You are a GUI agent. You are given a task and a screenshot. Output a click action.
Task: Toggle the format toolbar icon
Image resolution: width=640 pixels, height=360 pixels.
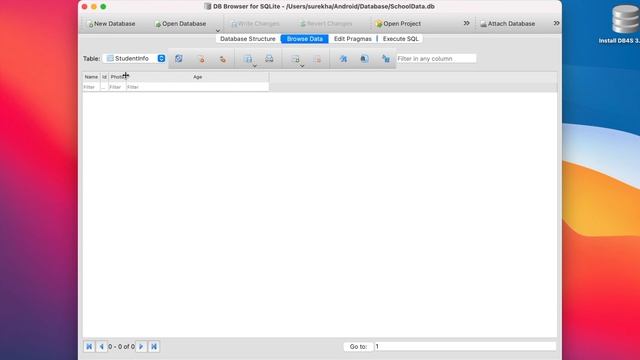343,59
